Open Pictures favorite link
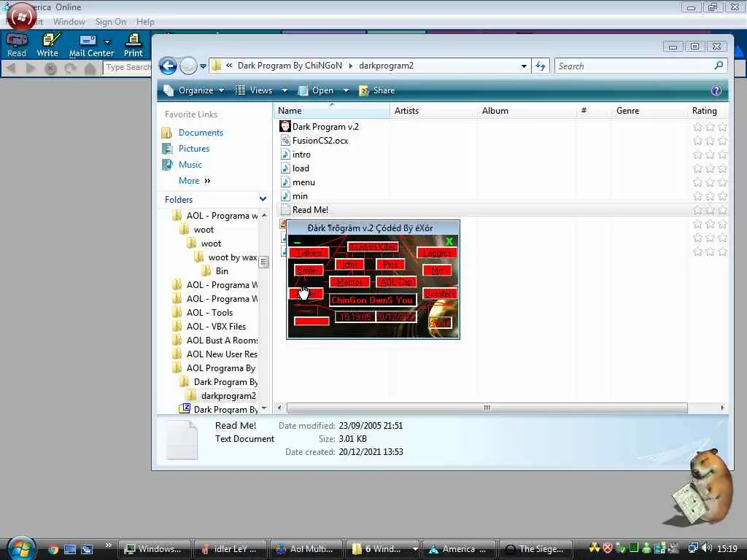Image resolution: width=747 pixels, height=560 pixels. click(x=193, y=149)
